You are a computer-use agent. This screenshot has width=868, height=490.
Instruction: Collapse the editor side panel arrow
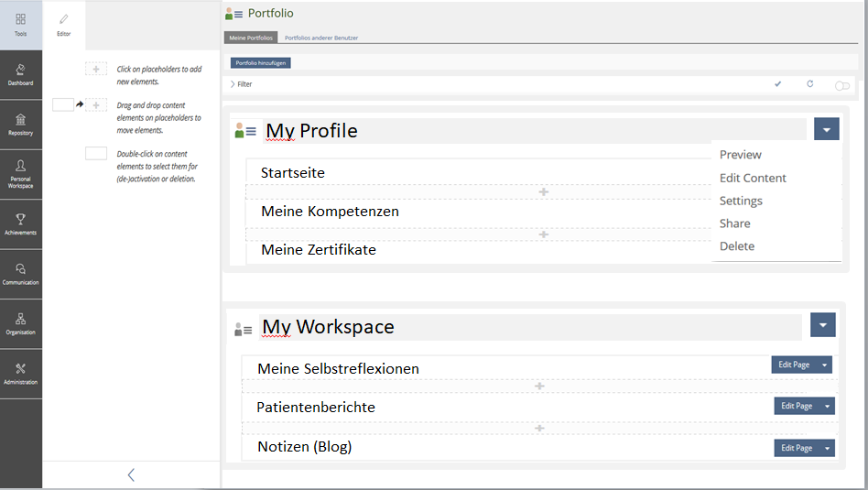click(x=131, y=474)
